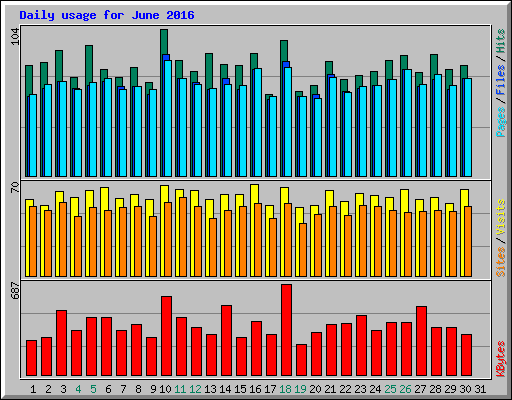This screenshot has height=400, width=512.
Task: Click day '23' on the x-axis
Action: pyautogui.click(x=360, y=389)
